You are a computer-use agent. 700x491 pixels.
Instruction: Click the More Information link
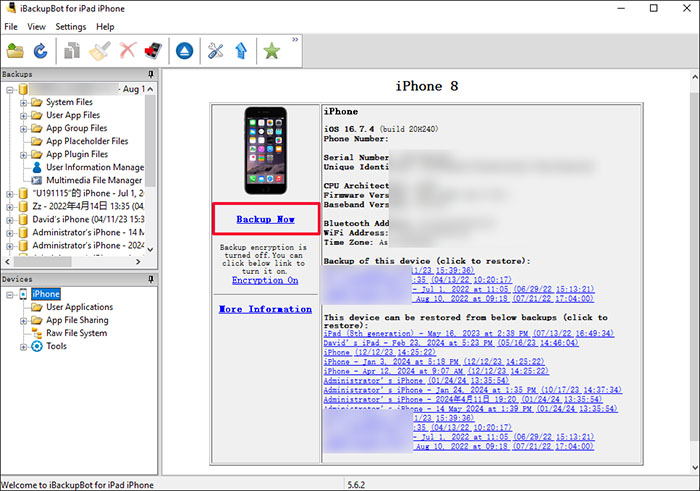click(x=265, y=309)
